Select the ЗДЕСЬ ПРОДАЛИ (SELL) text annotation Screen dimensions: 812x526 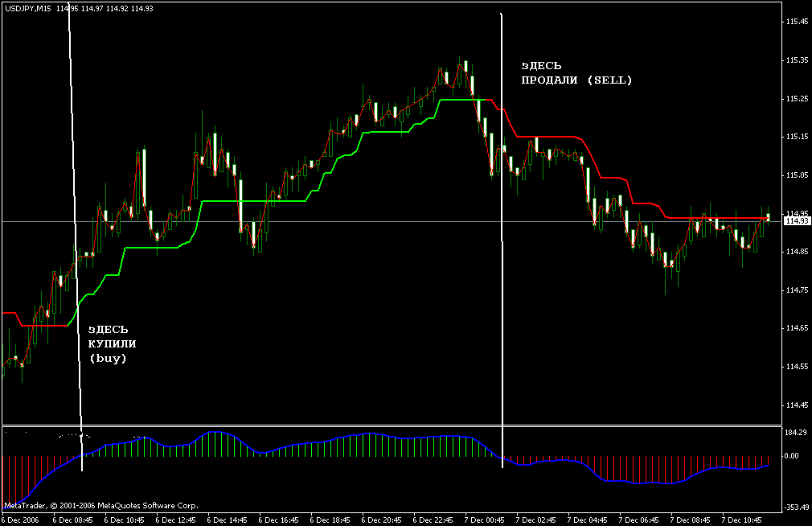[577, 72]
